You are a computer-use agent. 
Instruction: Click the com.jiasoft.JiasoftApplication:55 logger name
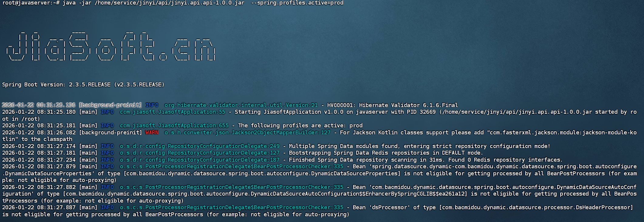[172, 112]
